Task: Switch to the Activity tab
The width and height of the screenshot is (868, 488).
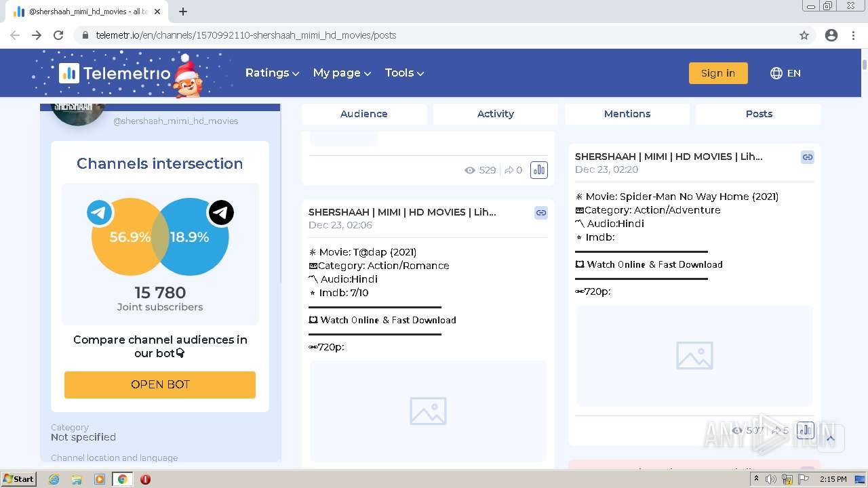Action: click(x=496, y=114)
